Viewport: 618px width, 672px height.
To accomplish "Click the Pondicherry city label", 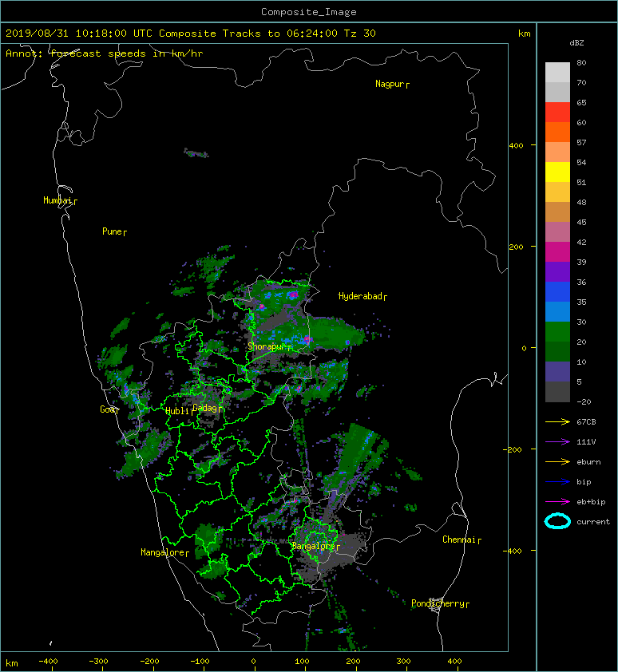I will (440, 603).
